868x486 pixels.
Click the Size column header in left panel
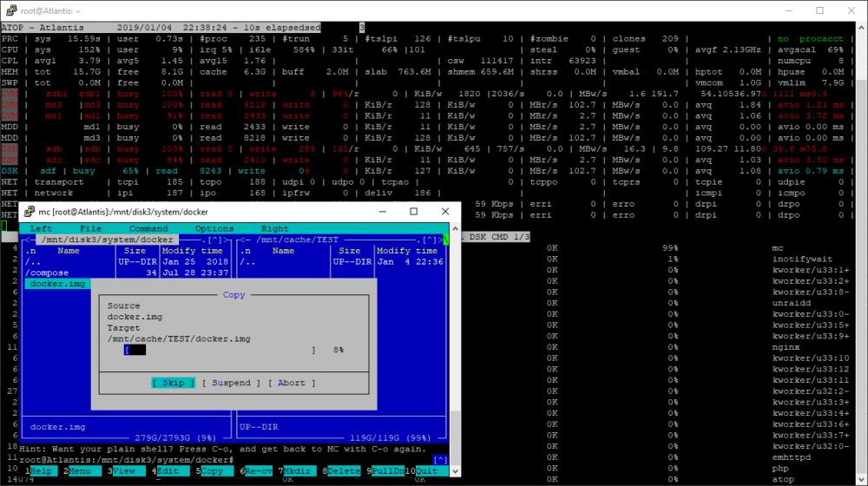135,251
